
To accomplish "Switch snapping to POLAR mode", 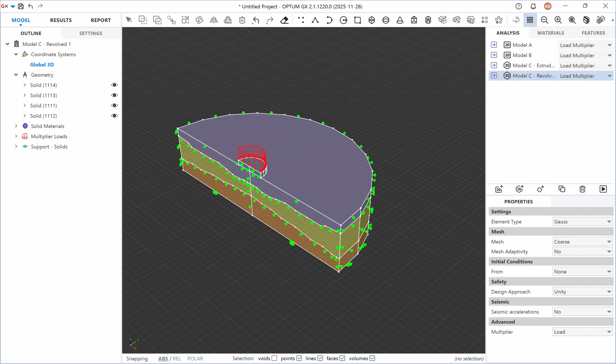I will click(x=195, y=358).
